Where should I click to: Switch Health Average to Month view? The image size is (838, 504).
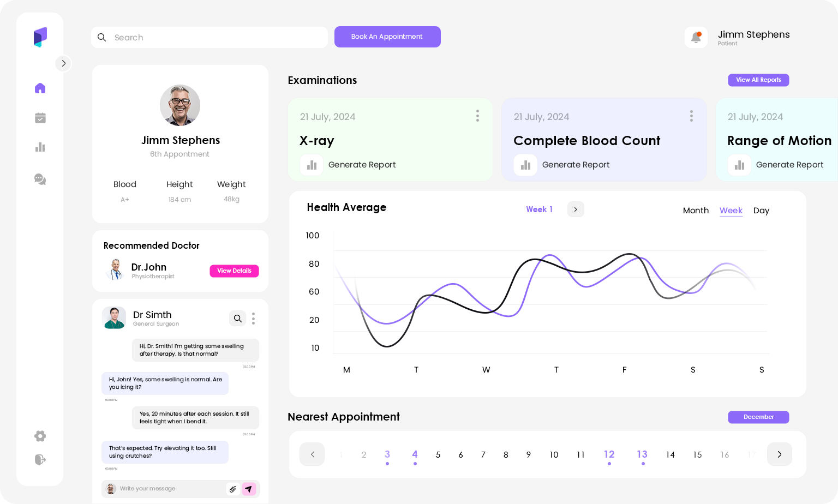point(696,211)
